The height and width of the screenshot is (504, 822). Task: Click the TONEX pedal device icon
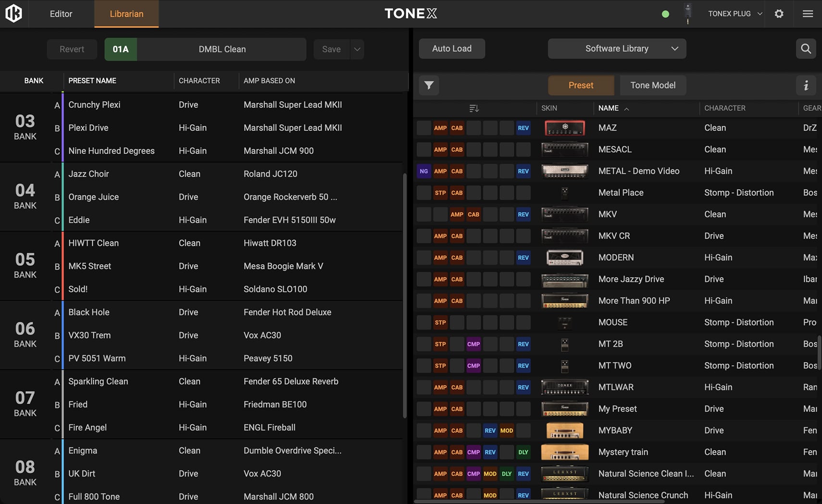coord(688,13)
